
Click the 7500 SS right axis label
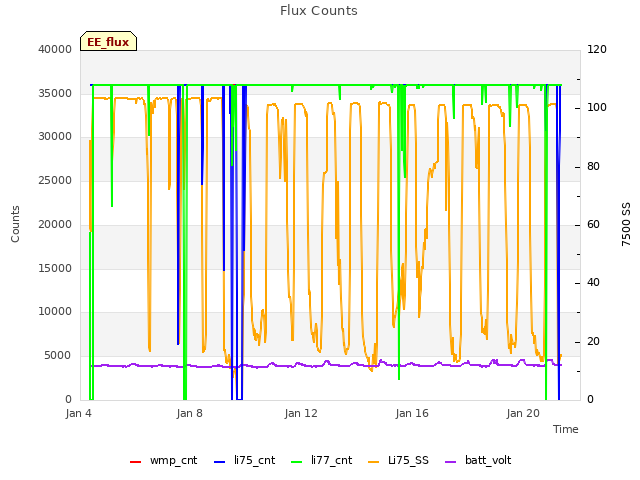click(626, 224)
